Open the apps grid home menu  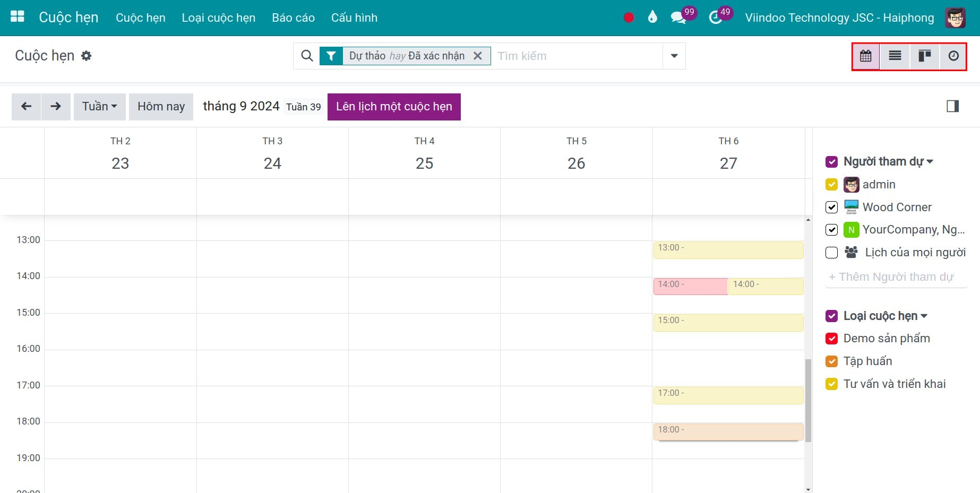(18, 17)
